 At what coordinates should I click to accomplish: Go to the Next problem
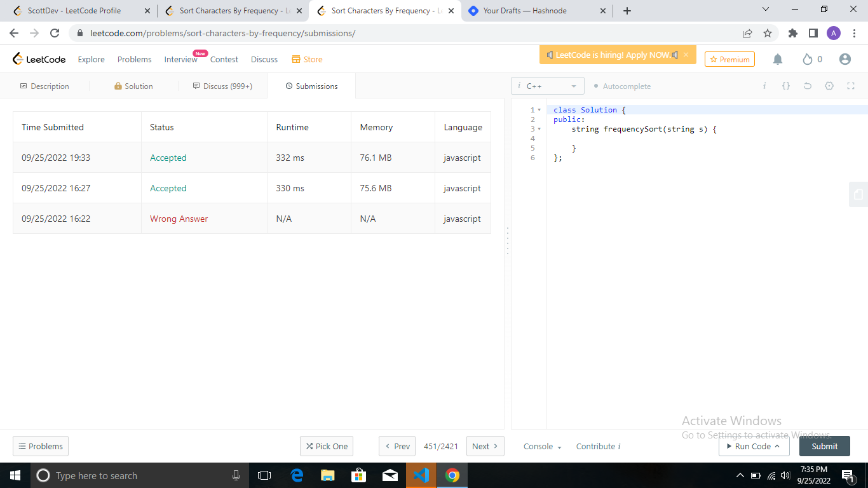coord(485,446)
